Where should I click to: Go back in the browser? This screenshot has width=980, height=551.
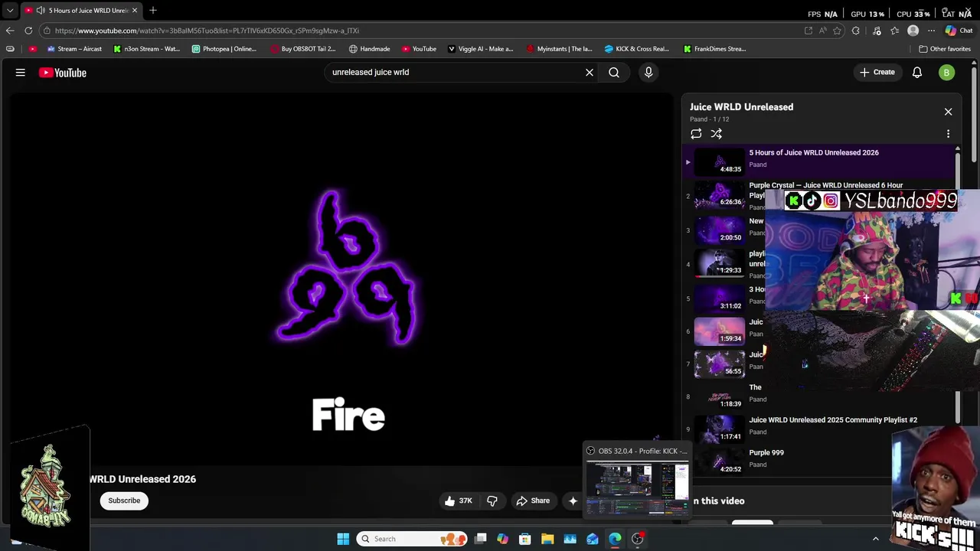coord(10,31)
